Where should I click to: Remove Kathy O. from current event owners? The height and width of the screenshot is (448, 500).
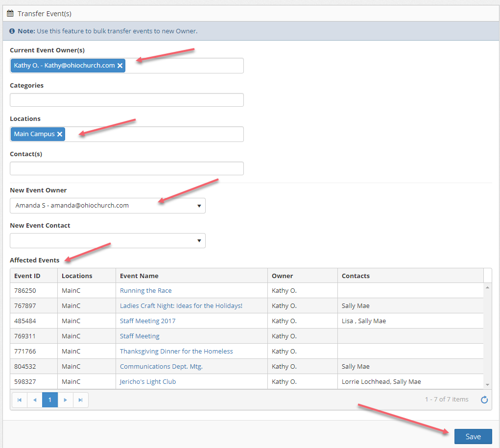(120, 66)
